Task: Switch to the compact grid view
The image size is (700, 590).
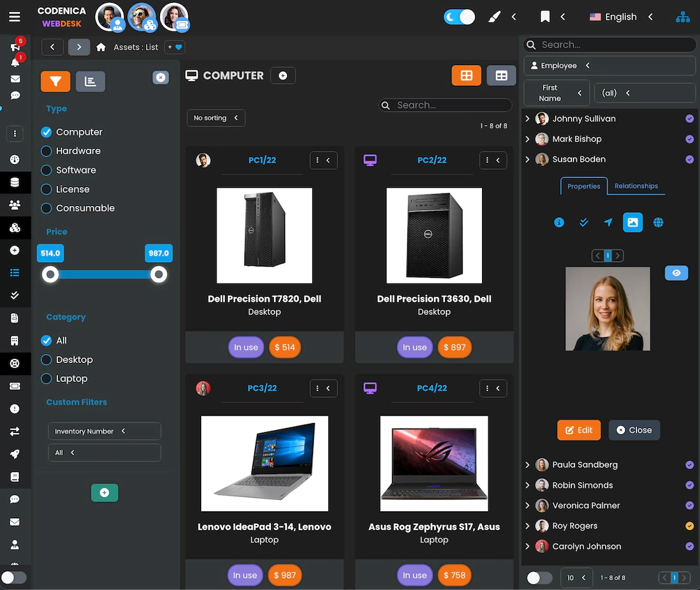Action: pos(501,75)
